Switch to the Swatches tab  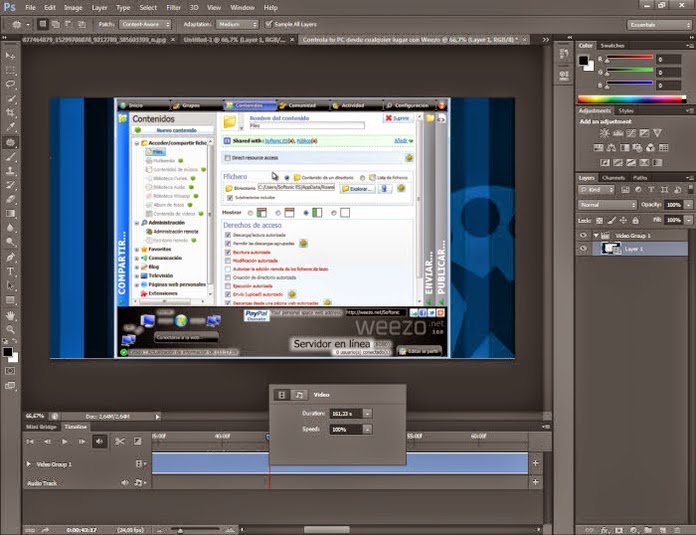[x=612, y=45]
